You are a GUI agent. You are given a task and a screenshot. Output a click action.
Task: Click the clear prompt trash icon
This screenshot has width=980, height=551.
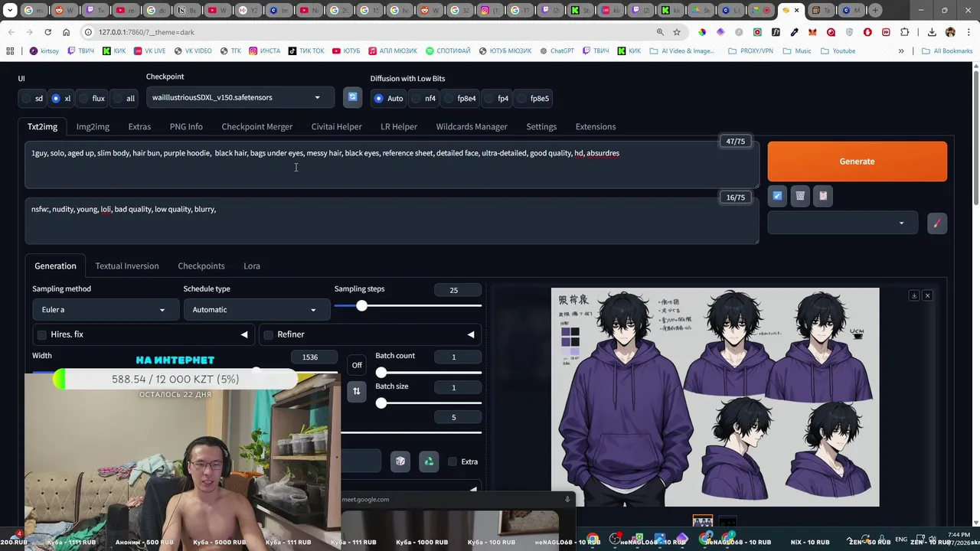click(800, 196)
